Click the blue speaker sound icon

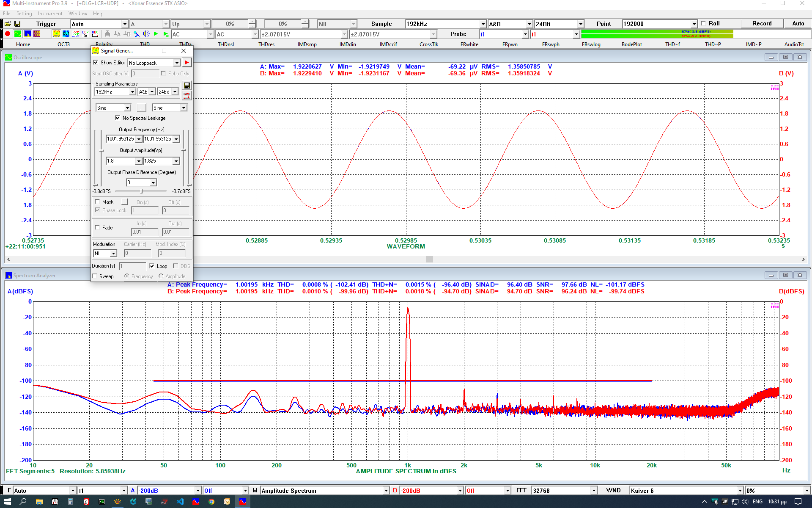point(146,34)
